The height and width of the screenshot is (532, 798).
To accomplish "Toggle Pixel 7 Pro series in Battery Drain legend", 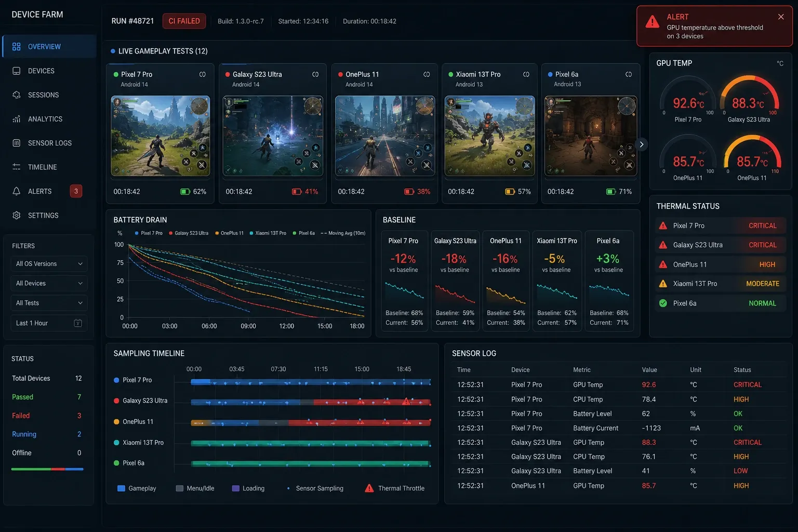I will pyautogui.click(x=149, y=233).
